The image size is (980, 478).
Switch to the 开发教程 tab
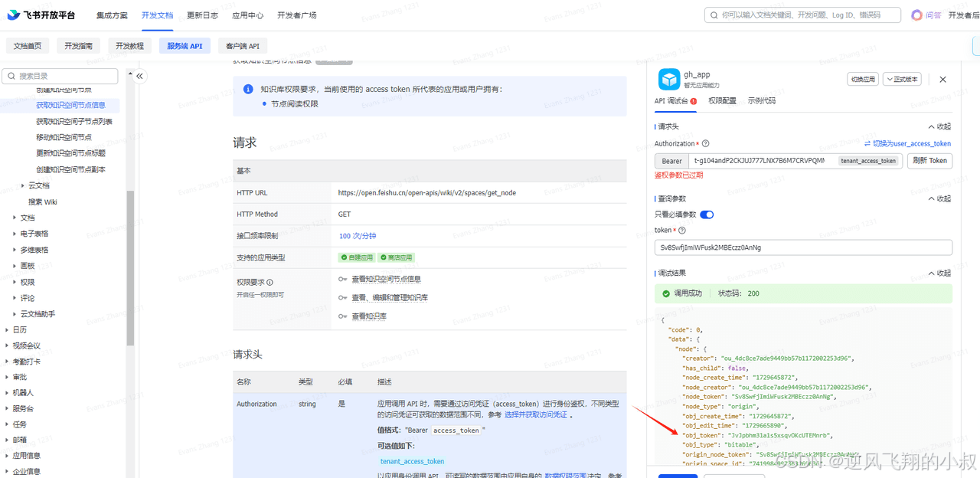click(129, 46)
